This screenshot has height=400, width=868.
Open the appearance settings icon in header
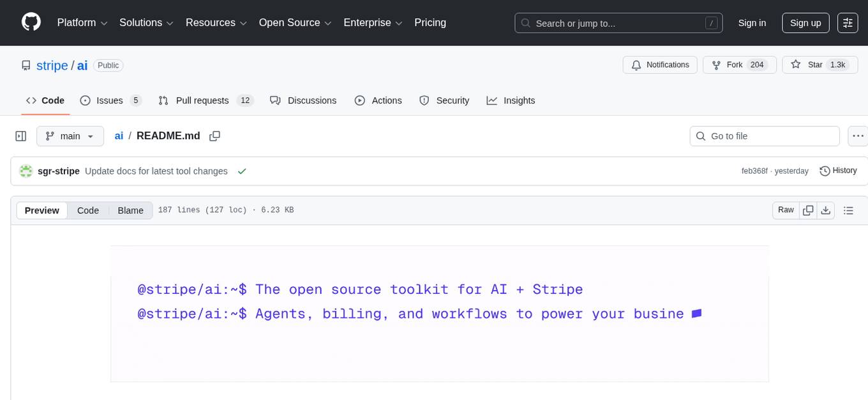848,23
